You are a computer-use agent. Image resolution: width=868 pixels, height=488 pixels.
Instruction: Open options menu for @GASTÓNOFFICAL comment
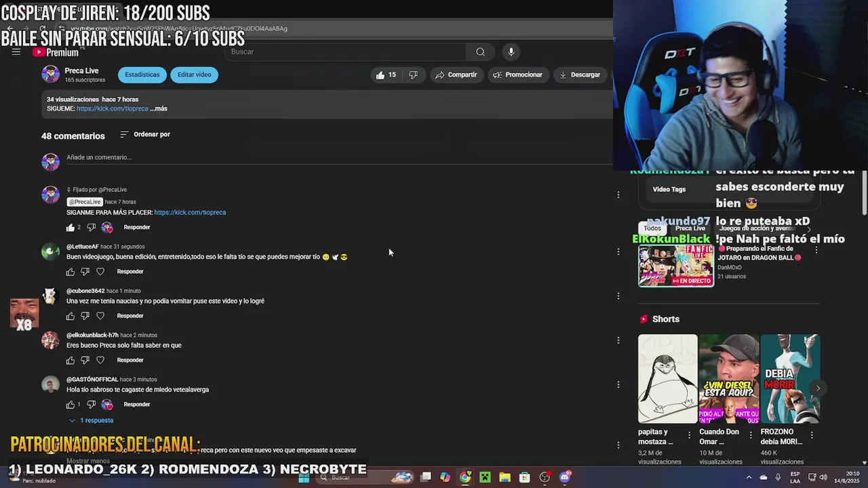pos(618,384)
